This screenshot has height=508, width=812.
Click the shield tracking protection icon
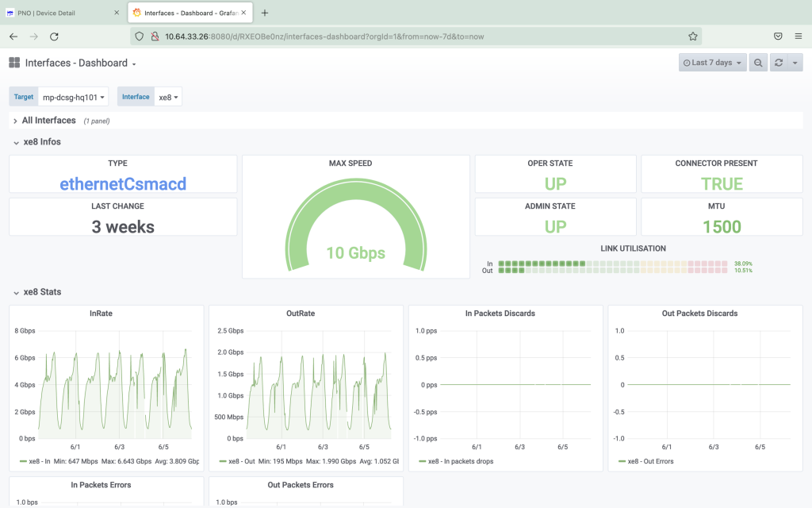[x=139, y=37]
